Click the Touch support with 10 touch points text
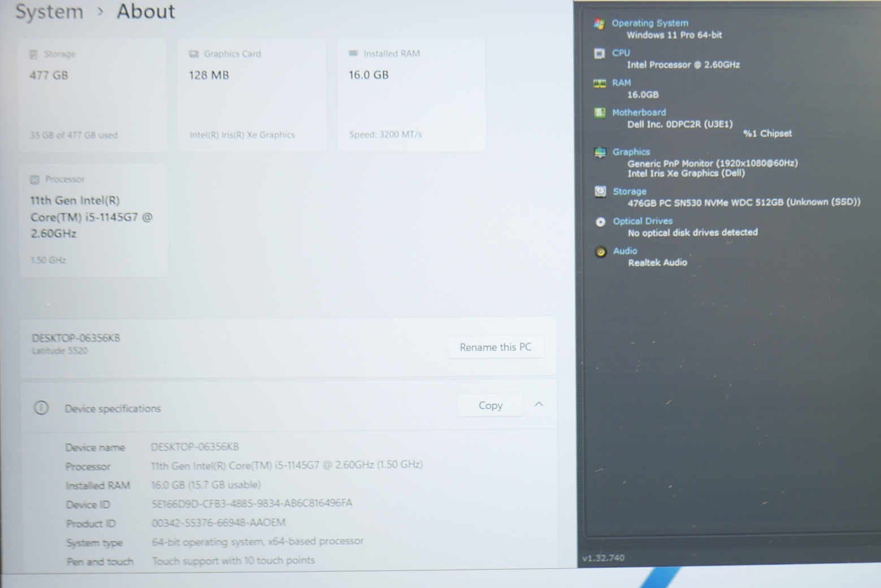The image size is (881, 588). (233, 560)
